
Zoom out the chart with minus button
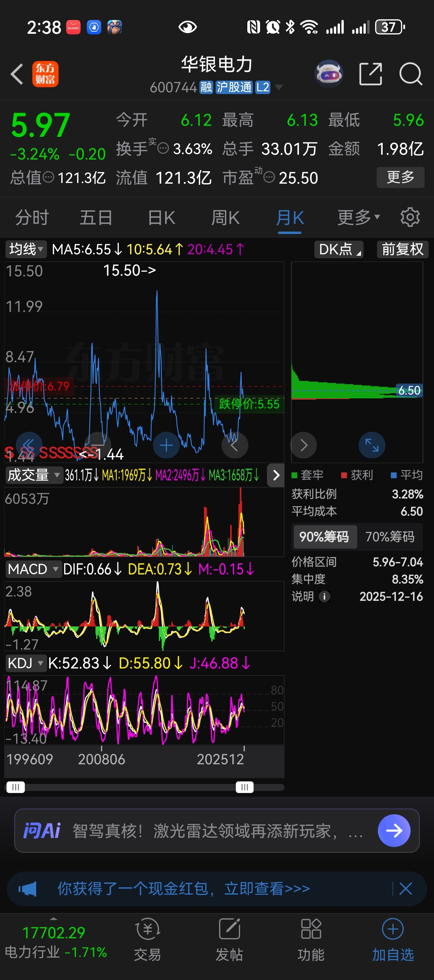point(97,445)
